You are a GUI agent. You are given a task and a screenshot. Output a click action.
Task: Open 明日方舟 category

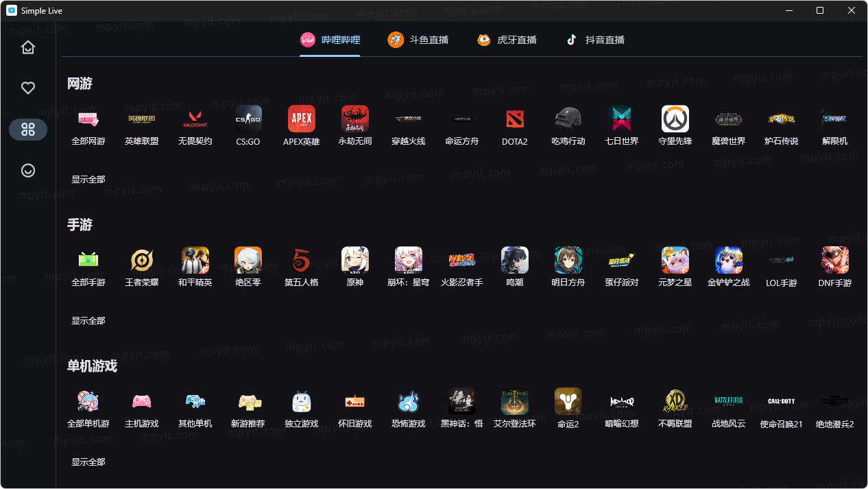[568, 267]
